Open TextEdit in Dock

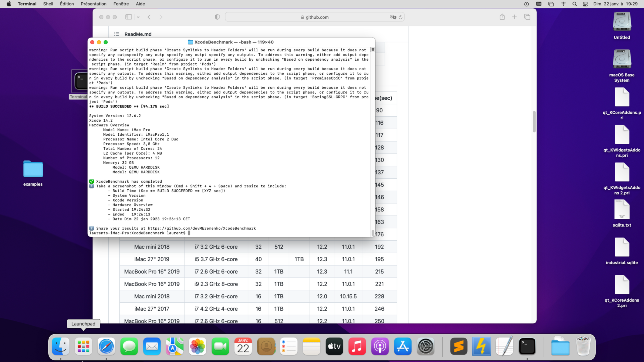pyautogui.click(x=504, y=346)
